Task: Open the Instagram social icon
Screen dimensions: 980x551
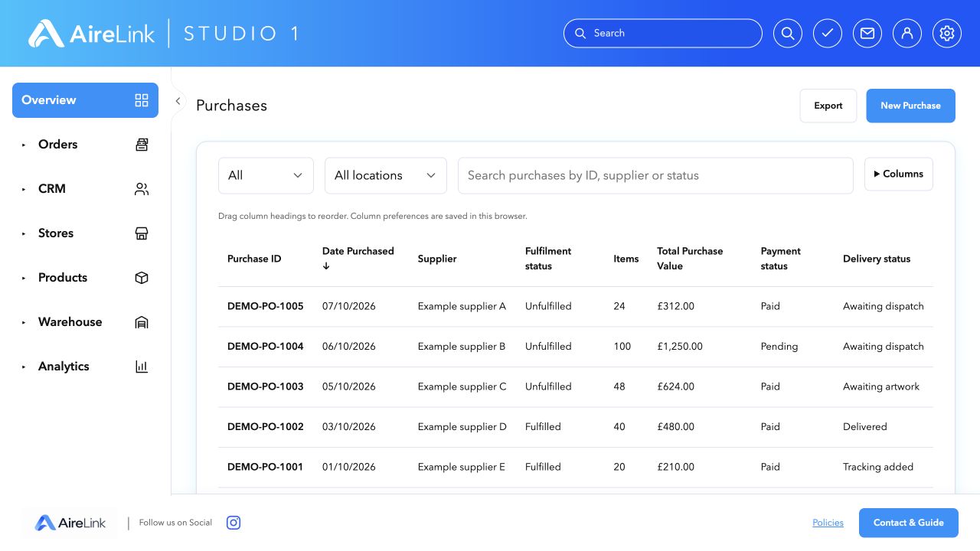Action: pos(234,523)
